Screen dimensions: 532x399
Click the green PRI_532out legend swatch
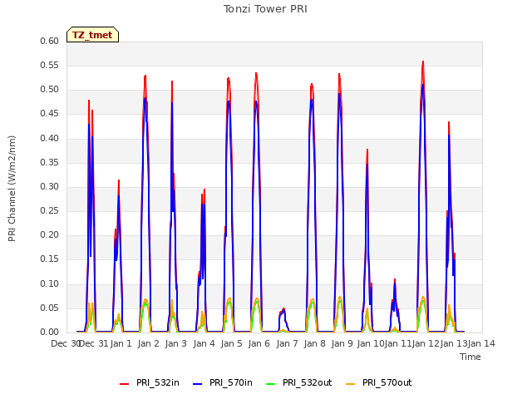[x=271, y=384]
